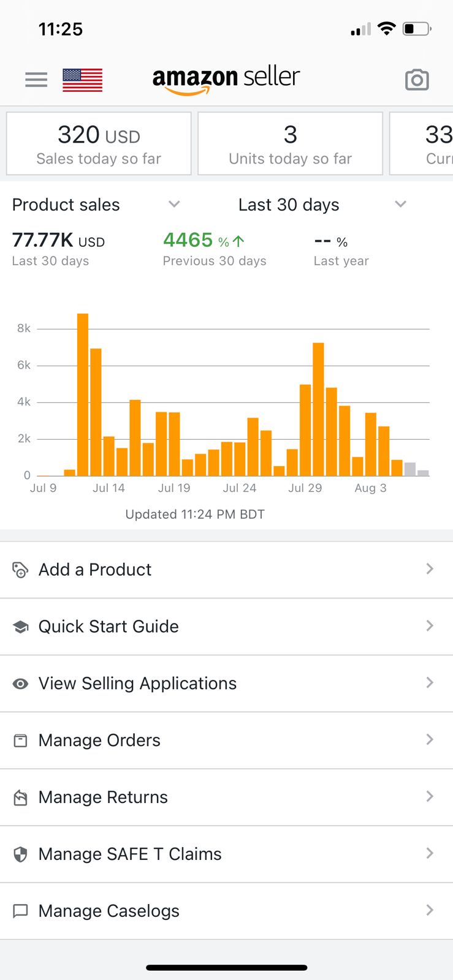Open the Manage Orders menu item
This screenshot has height=980, width=453.
pyautogui.click(x=99, y=741)
